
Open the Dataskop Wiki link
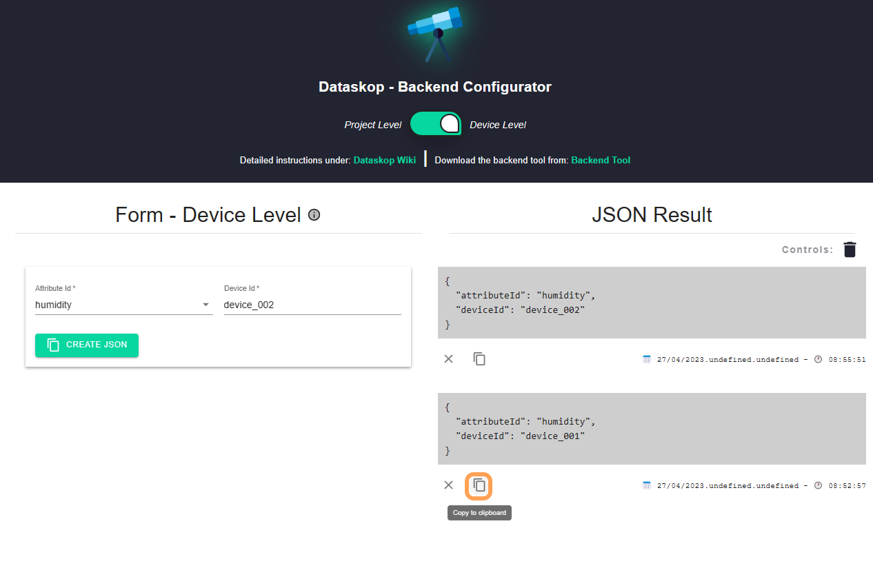385,160
